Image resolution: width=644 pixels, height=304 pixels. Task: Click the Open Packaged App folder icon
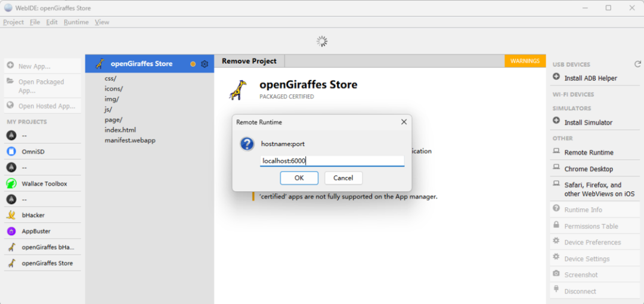(11, 81)
